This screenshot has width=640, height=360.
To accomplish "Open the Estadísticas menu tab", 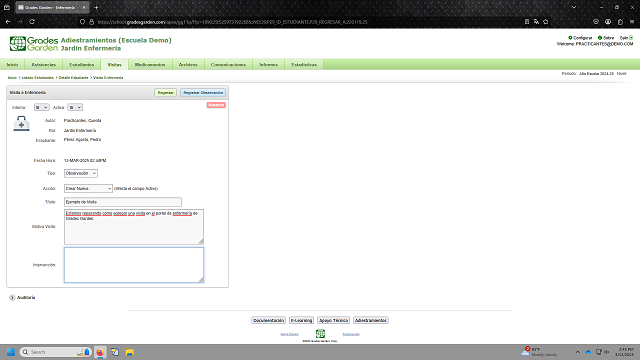I will pos(304,64).
